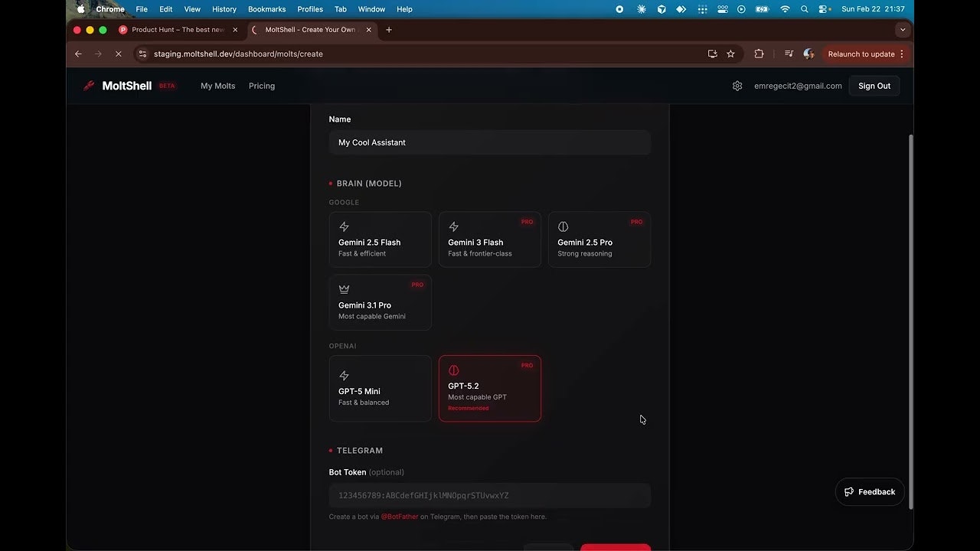
Task: Check the battery status icon
Action: click(762, 9)
